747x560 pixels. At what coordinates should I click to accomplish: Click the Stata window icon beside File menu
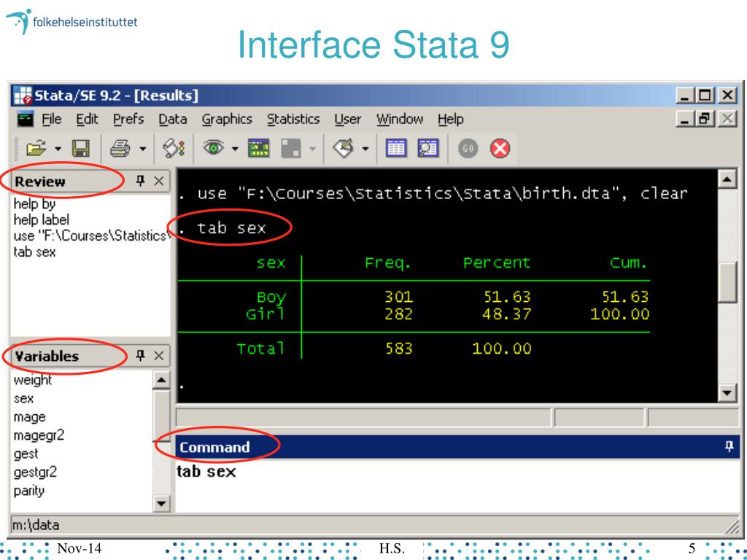(x=26, y=119)
